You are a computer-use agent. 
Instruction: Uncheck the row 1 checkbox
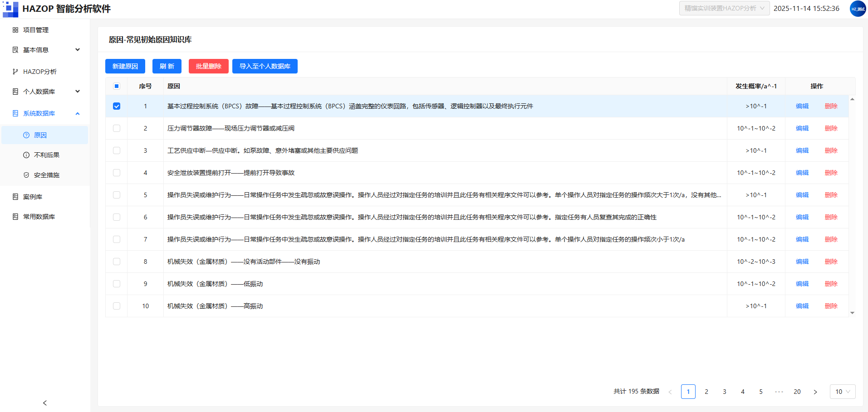pos(117,106)
